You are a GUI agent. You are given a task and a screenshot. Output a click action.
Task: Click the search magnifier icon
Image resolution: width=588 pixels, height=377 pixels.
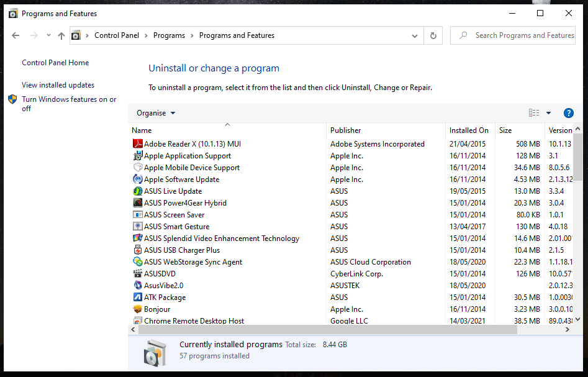463,35
